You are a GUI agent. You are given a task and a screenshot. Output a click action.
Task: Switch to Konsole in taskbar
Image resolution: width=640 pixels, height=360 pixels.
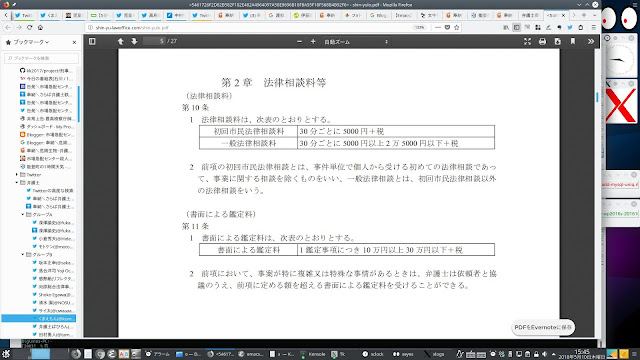[x=313, y=354]
